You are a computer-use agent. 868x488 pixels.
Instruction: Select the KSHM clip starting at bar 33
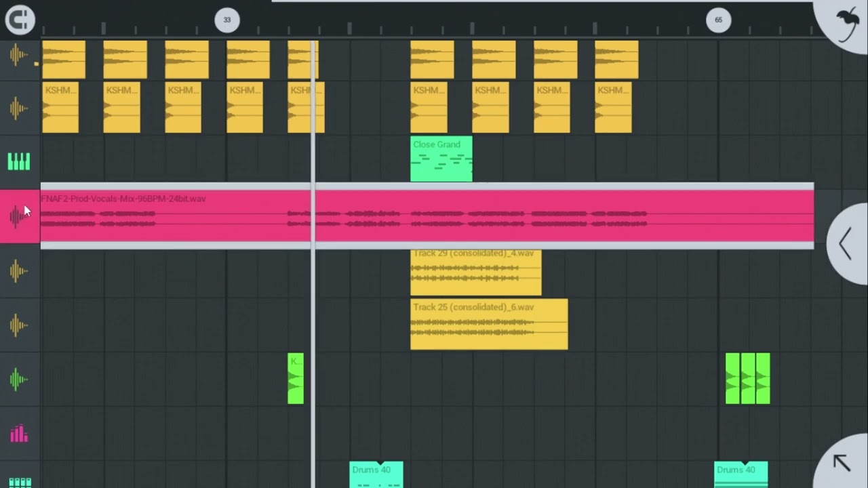[x=245, y=107]
